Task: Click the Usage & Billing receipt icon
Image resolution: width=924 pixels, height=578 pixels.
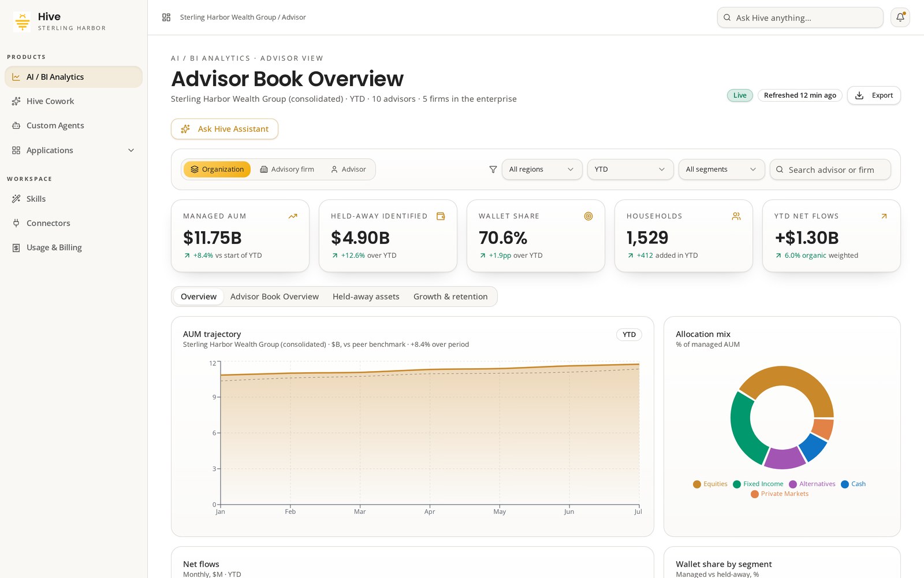Action: 16,247
